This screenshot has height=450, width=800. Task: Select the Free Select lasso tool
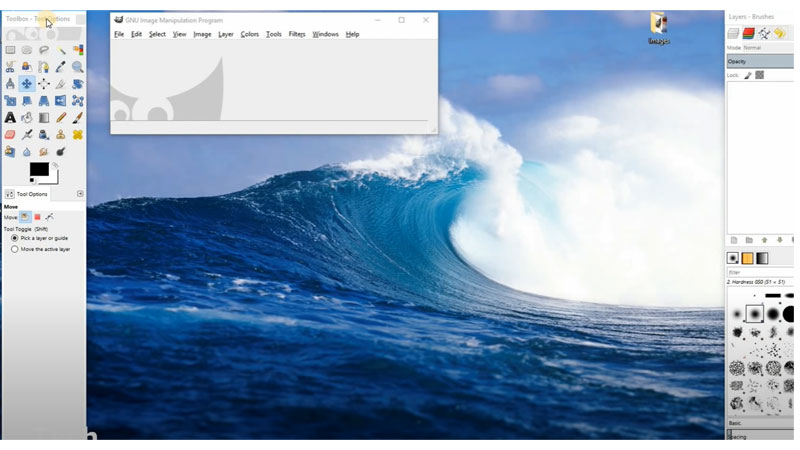(x=44, y=50)
